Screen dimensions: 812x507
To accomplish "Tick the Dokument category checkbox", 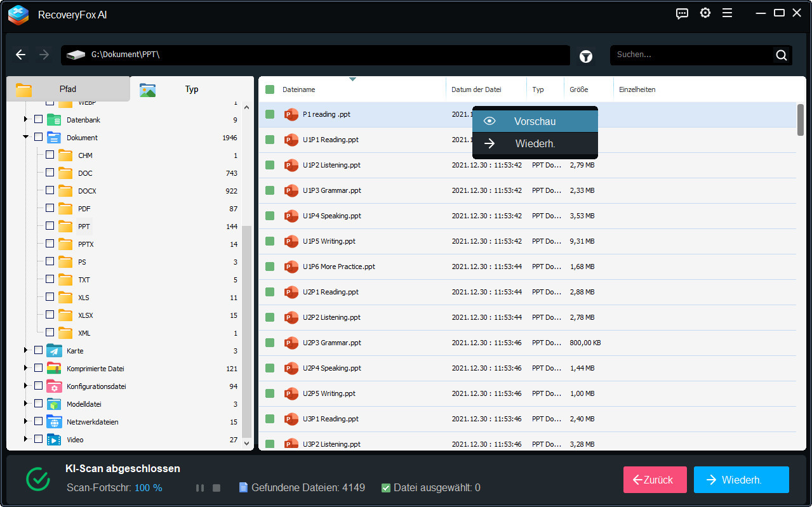I will [x=38, y=137].
